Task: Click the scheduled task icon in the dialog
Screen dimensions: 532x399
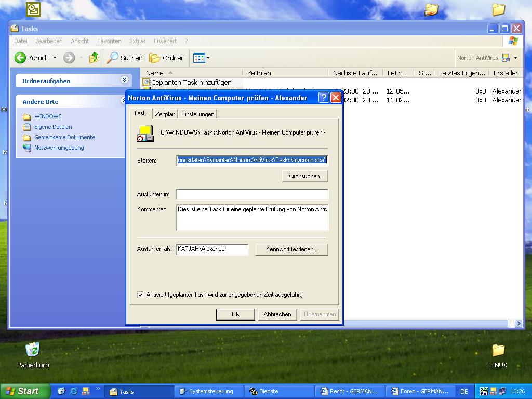Action: 145,134
